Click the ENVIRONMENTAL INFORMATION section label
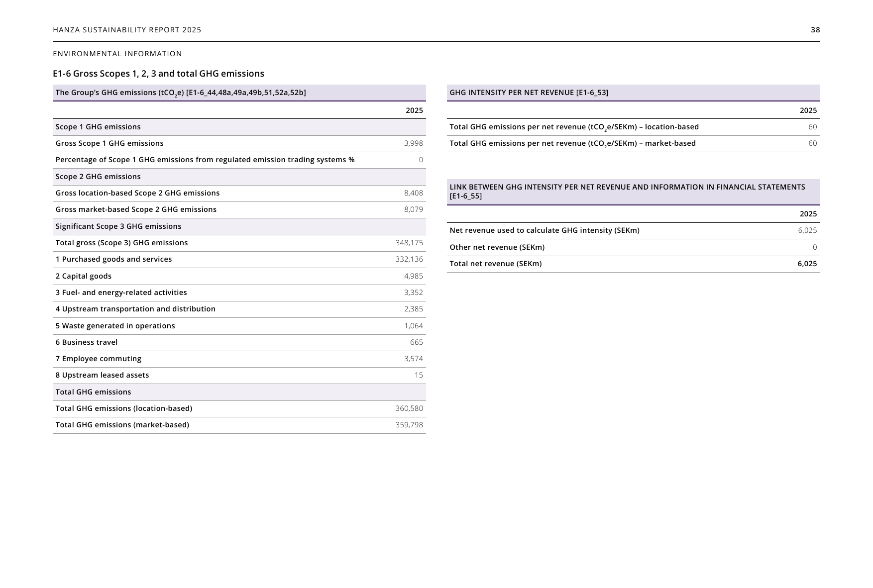The height and width of the screenshot is (588, 873). tap(117, 54)
